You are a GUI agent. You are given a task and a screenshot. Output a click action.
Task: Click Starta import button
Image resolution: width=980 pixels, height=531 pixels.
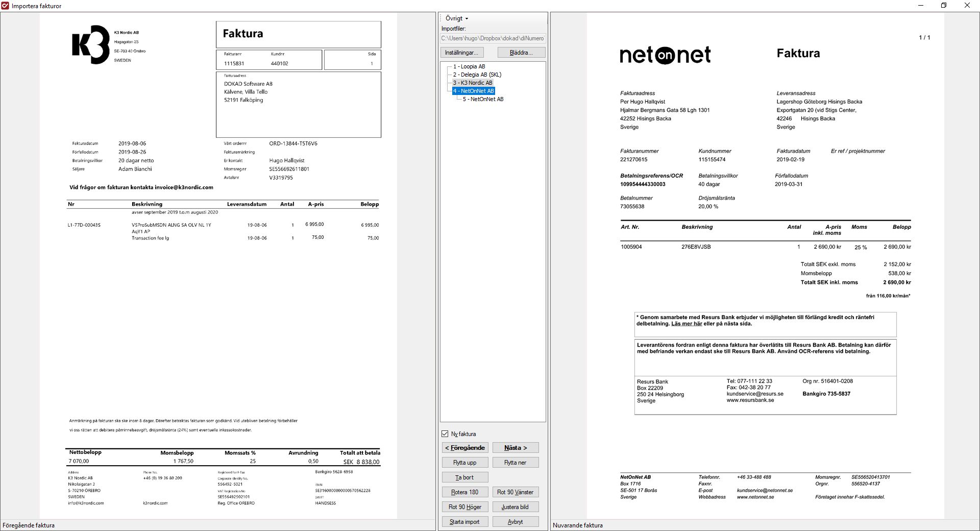[464, 522]
